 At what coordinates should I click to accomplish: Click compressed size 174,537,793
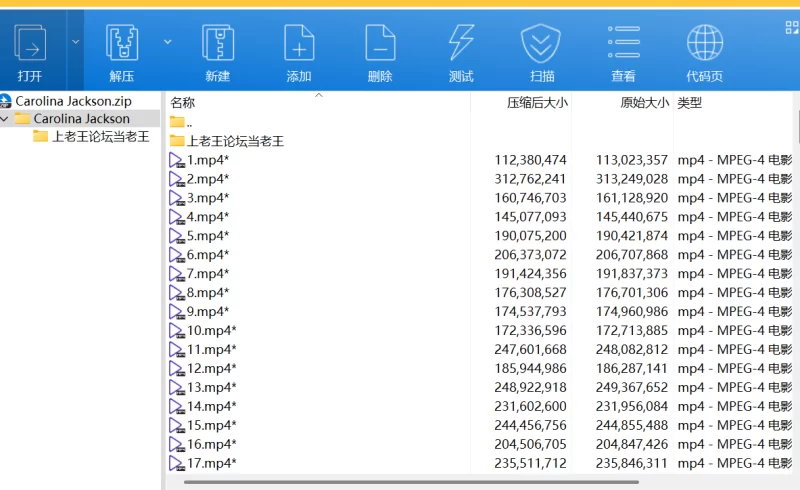[530, 311]
